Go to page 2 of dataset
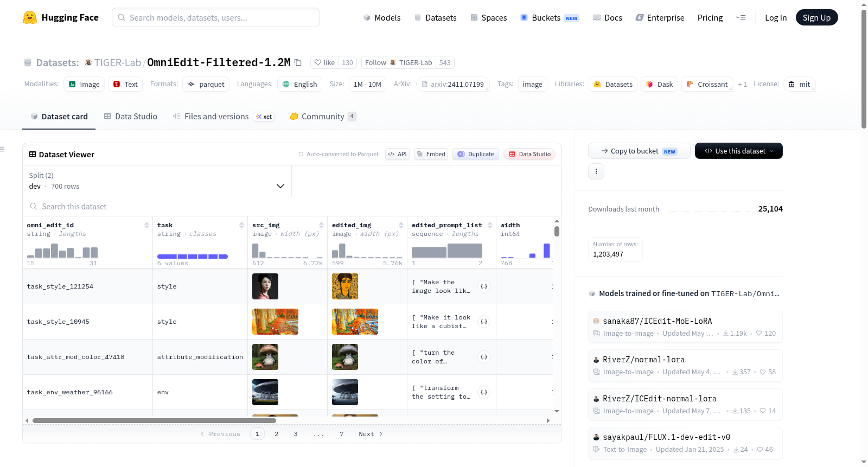This screenshot has height=467, width=868. [277, 434]
